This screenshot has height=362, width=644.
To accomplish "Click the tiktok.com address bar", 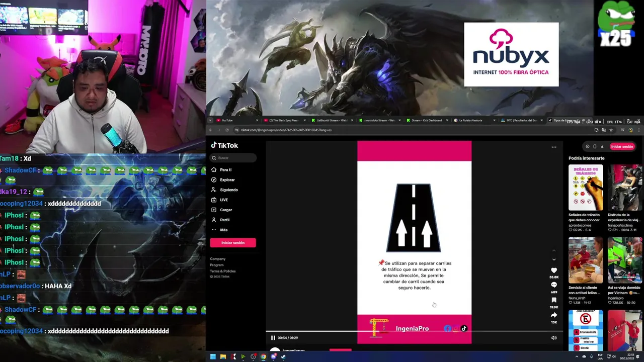I will [x=413, y=130].
